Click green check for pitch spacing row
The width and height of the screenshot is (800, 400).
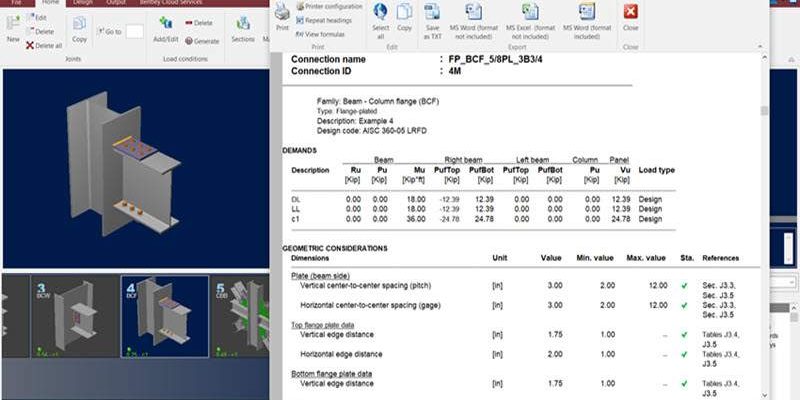click(x=684, y=286)
